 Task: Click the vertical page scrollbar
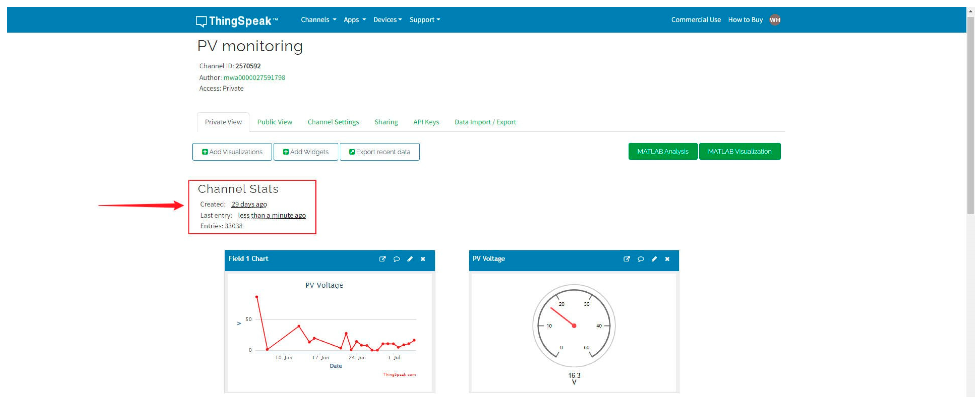(970, 114)
